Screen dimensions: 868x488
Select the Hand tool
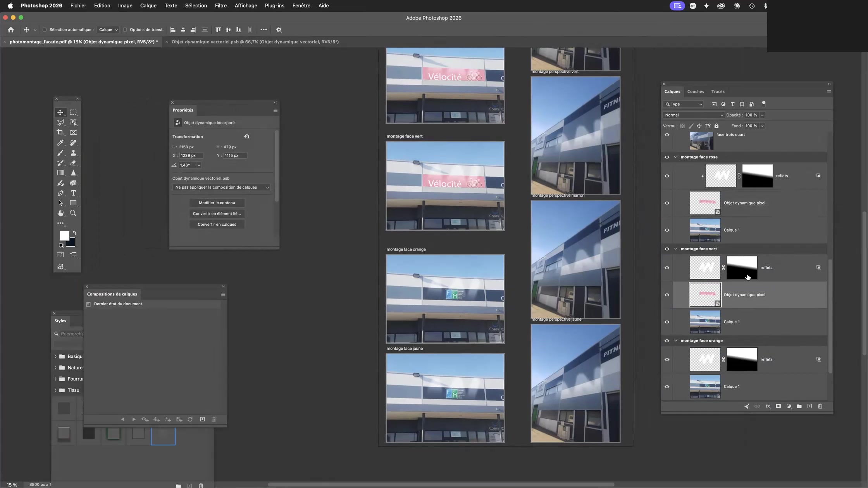pyautogui.click(x=60, y=213)
